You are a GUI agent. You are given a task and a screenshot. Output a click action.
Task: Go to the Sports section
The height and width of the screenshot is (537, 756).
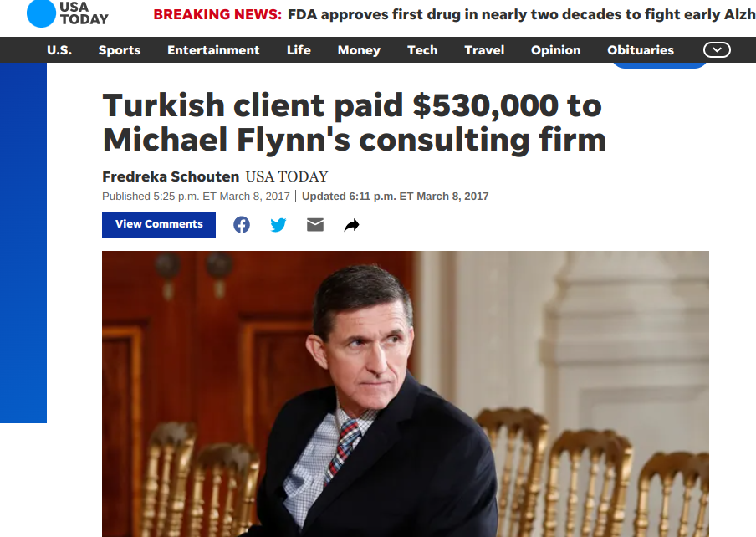(120, 50)
